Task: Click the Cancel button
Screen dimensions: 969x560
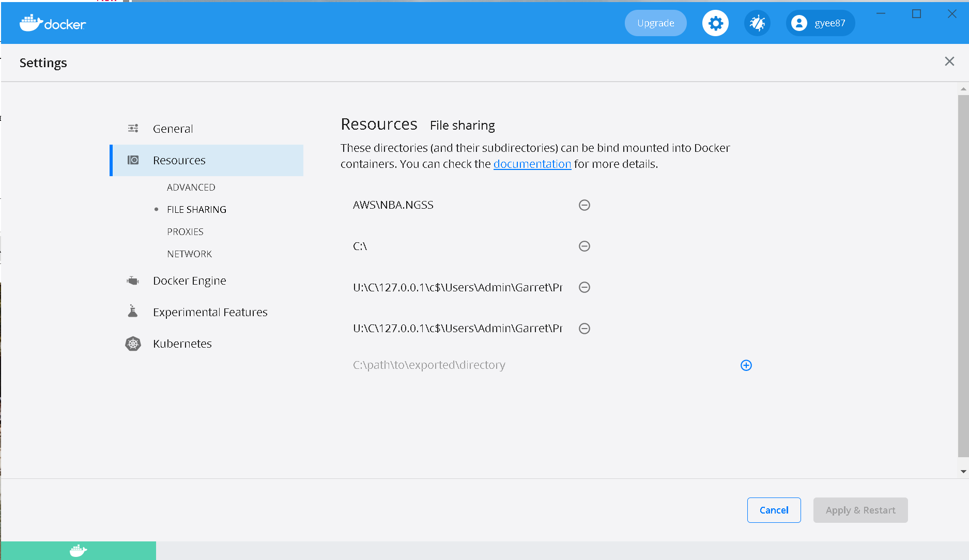Action: pos(774,510)
